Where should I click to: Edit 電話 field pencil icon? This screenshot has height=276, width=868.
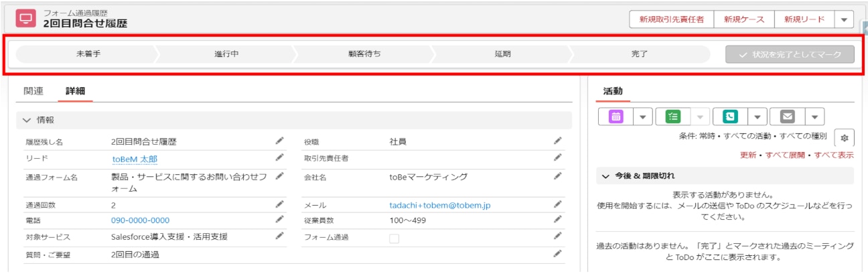(x=279, y=219)
